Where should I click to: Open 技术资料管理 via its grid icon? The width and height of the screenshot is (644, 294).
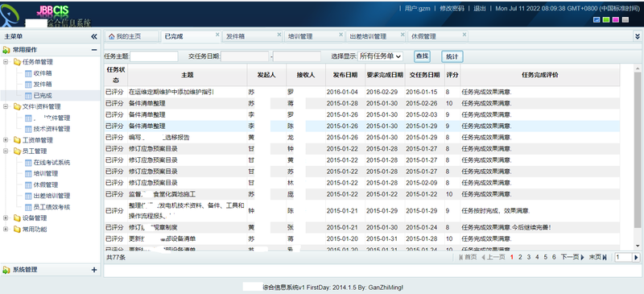28,129
